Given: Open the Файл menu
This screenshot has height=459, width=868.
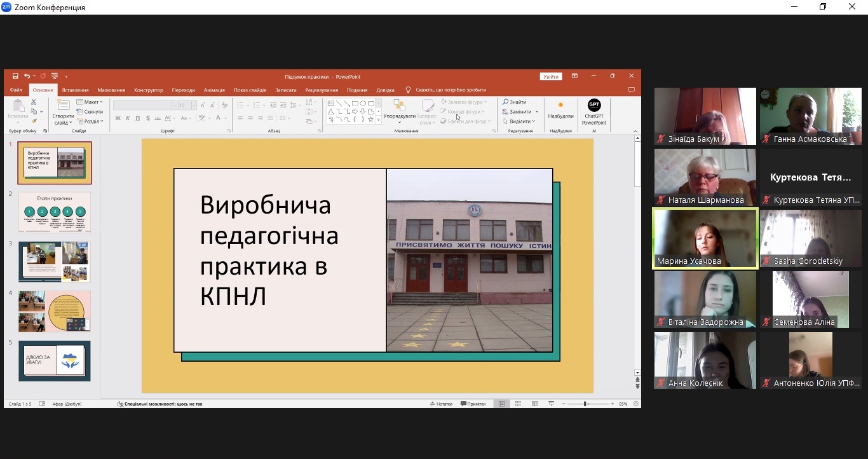Looking at the screenshot, I should [16, 90].
